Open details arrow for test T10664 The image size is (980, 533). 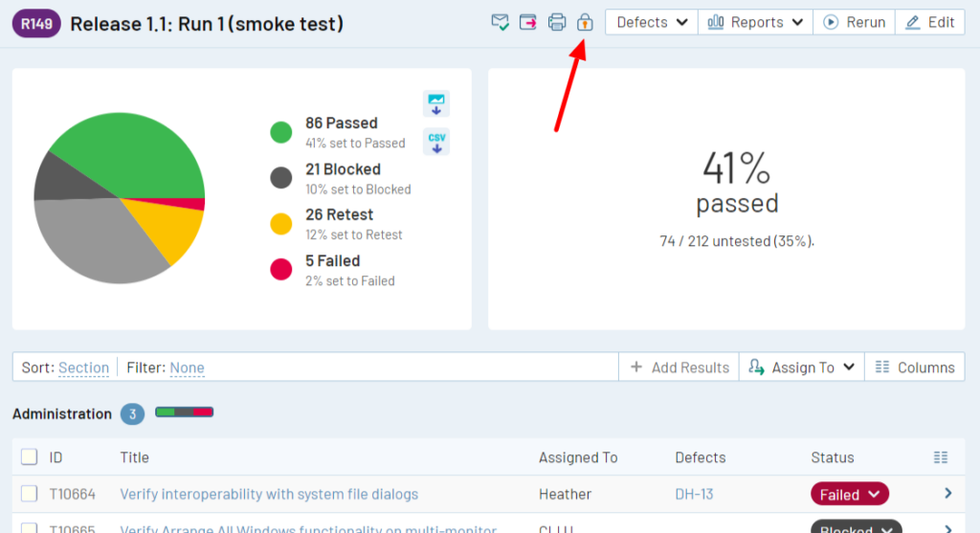tap(947, 494)
